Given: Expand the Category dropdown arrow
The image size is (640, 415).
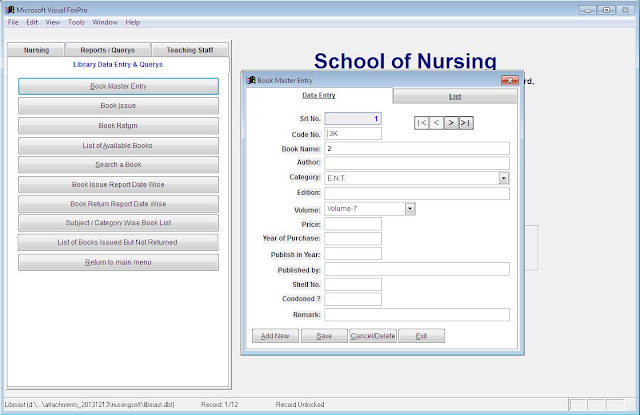Looking at the screenshot, I should (504, 178).
